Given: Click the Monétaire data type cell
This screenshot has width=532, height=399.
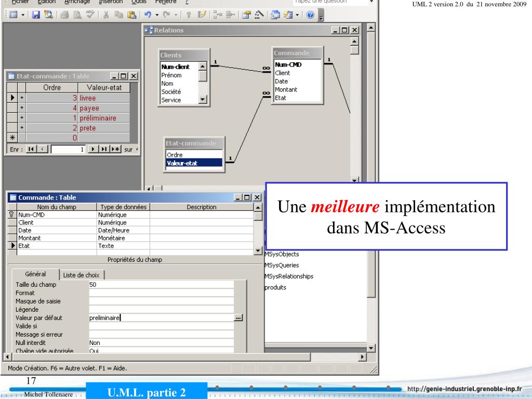Looking at the screenshot, I should click(x=123, y=238).
